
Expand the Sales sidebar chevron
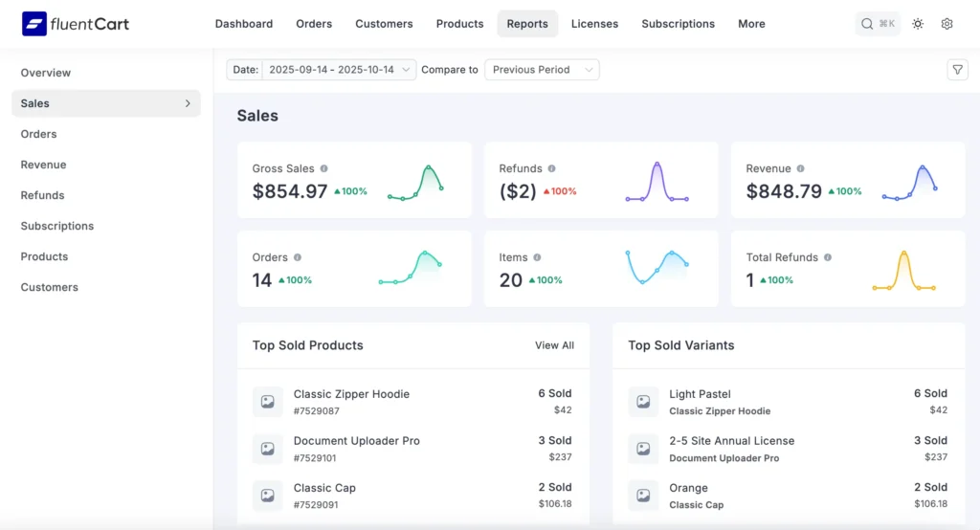(188, 103)
